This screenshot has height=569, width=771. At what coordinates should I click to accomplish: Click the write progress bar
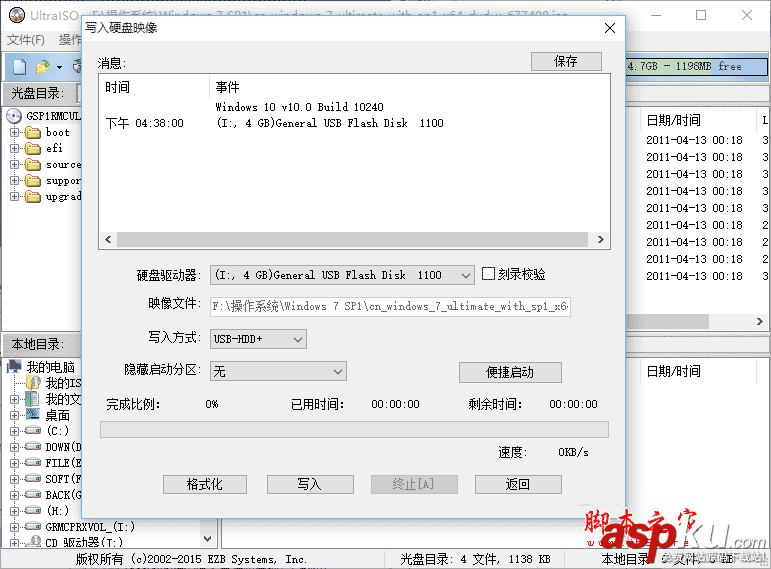[354, 429]
